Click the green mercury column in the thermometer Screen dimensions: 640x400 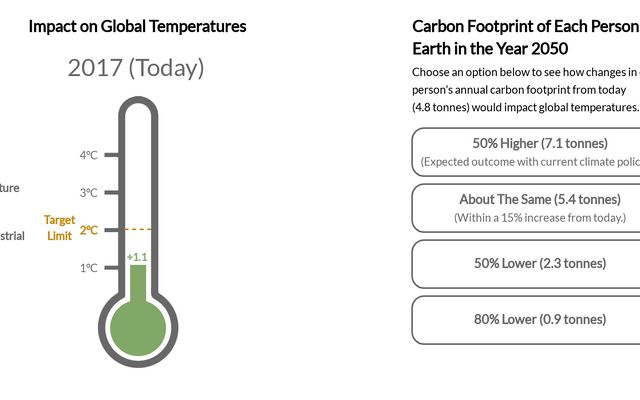tap(138, 280)
